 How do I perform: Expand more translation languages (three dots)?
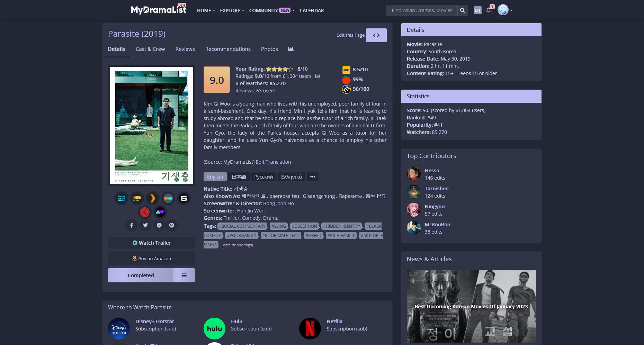coord(313,177)
